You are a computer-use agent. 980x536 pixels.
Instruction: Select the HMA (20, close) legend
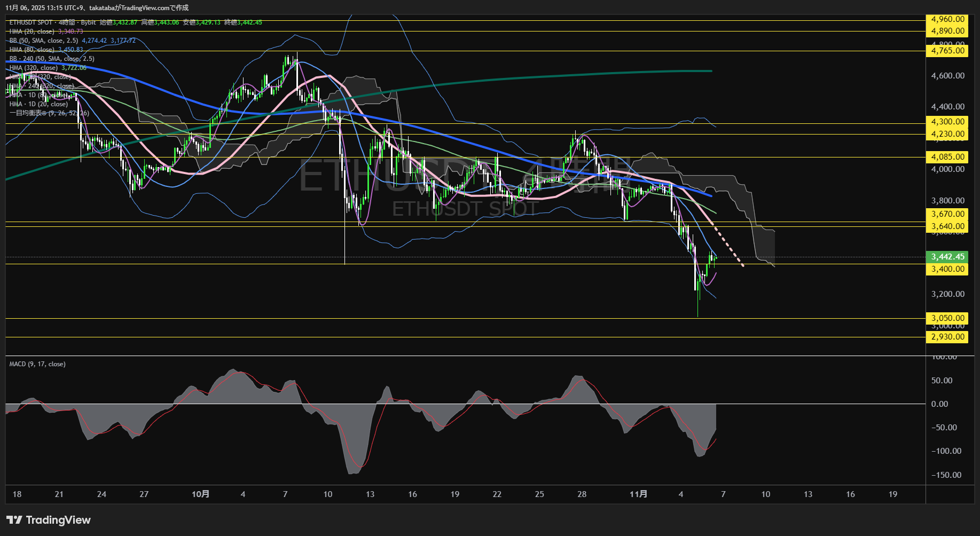coord(32,31)
